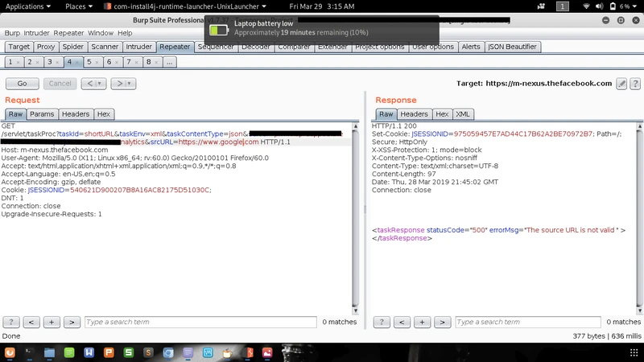Go to the next request search match
The image size is (644, 362).
[x=72, y=322]
